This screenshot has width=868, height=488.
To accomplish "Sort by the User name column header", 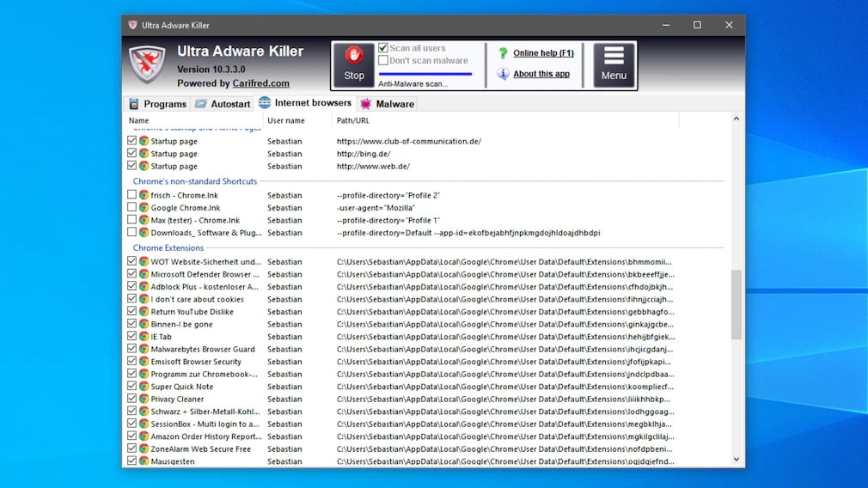I will [x=286, y=120].
